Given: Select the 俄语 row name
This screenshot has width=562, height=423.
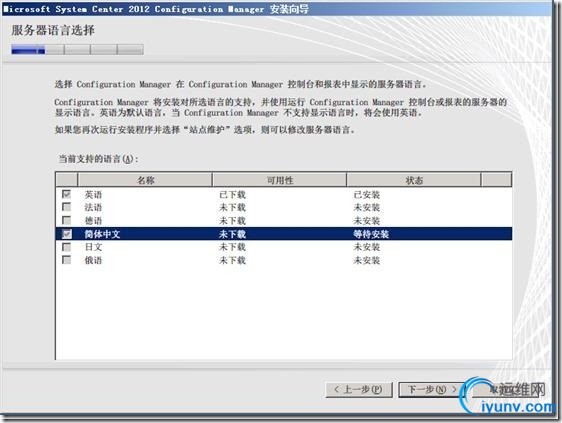Looking at the screenshot, I should click(93, 260).
